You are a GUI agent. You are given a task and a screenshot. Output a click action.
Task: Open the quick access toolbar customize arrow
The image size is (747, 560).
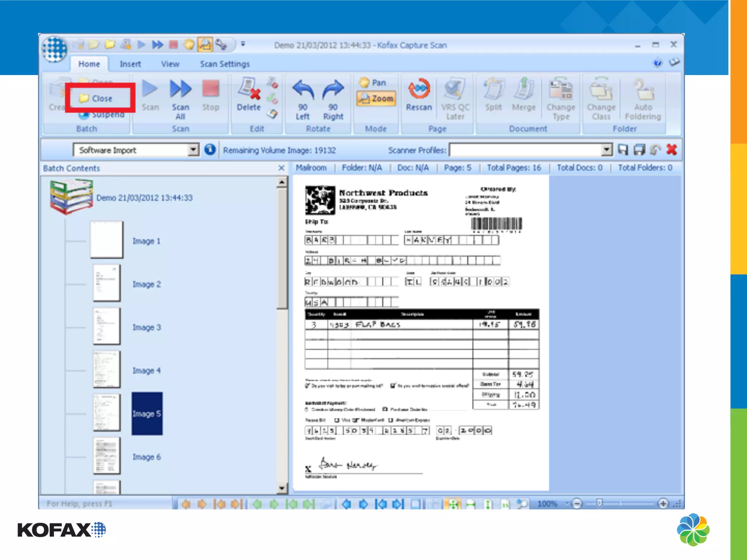click(243, 44)
